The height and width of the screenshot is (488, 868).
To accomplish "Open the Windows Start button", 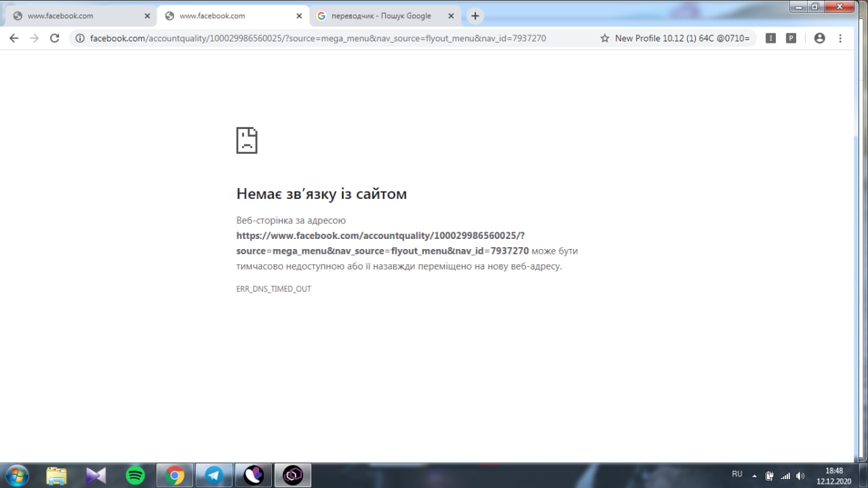I will pyautogui.click(x=16, y=476).
